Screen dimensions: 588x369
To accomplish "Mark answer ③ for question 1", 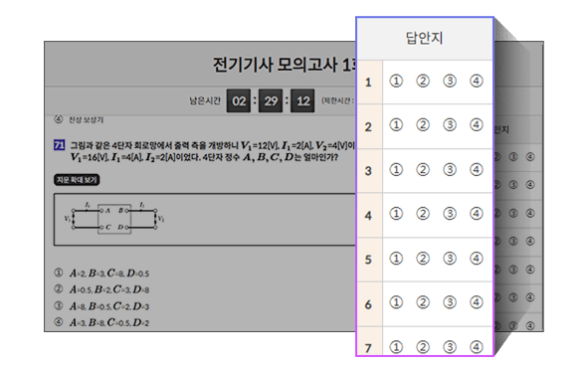I will point(450,81).
